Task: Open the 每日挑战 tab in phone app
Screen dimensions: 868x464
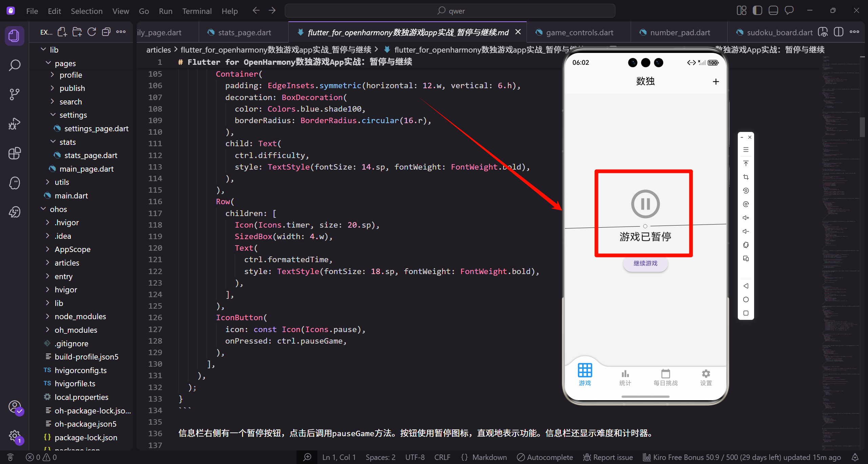Action: point(666,378)
